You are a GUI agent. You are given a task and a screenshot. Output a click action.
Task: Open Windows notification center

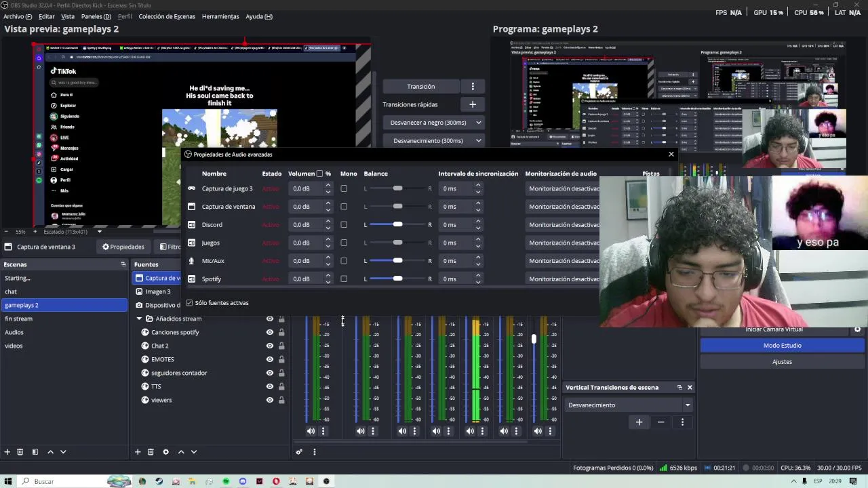pyautogui.click(x=853, y=481)
